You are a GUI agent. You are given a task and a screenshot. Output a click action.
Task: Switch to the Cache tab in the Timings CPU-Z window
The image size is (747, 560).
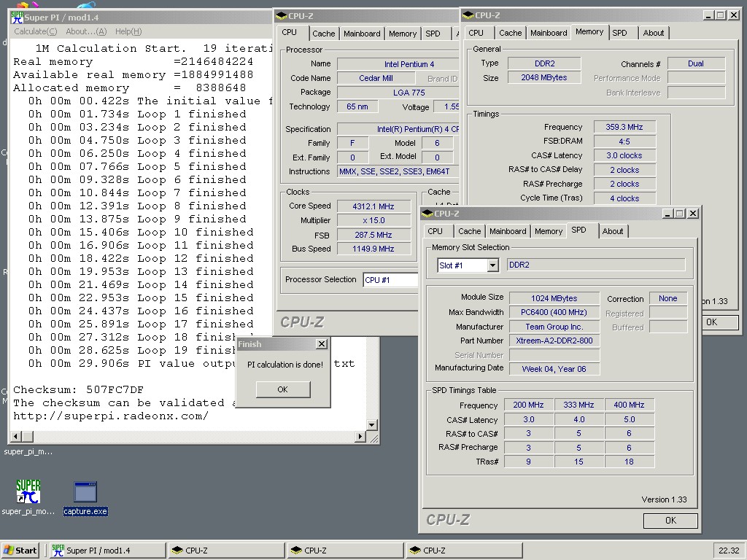pos(510,33)
